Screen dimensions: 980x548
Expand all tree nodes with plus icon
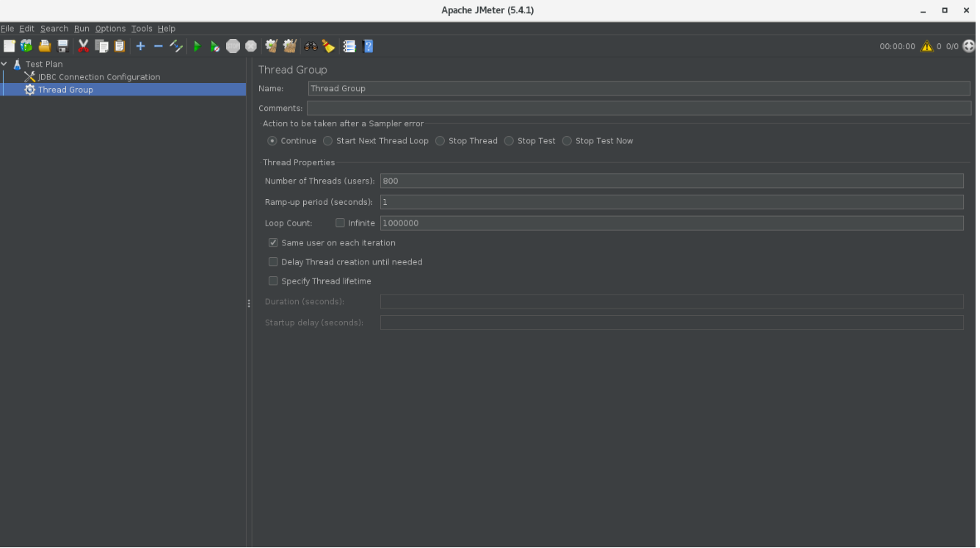tap(140, 46)
